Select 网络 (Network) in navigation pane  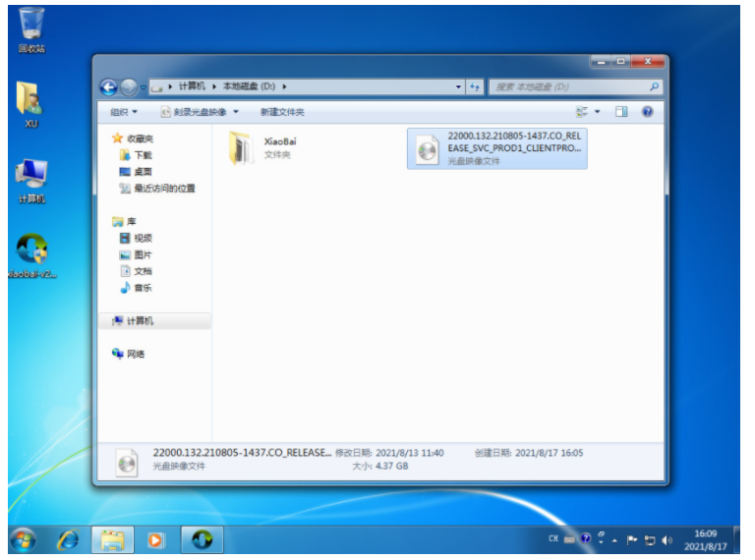point(135,354)
